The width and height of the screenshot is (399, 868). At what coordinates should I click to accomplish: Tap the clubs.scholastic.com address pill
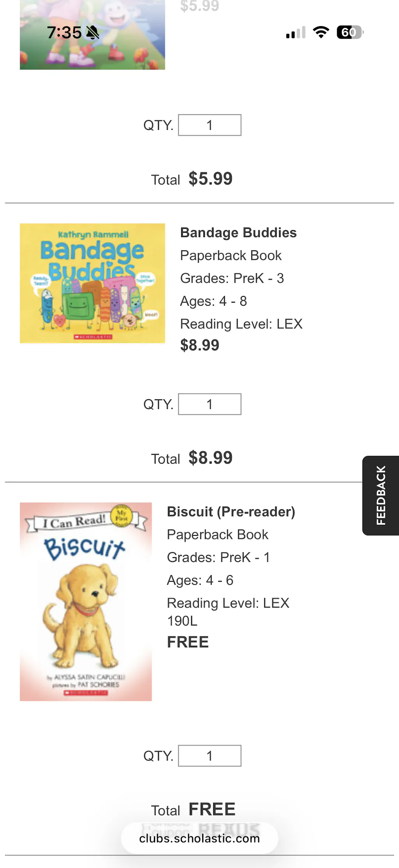(x=199, y=838)
